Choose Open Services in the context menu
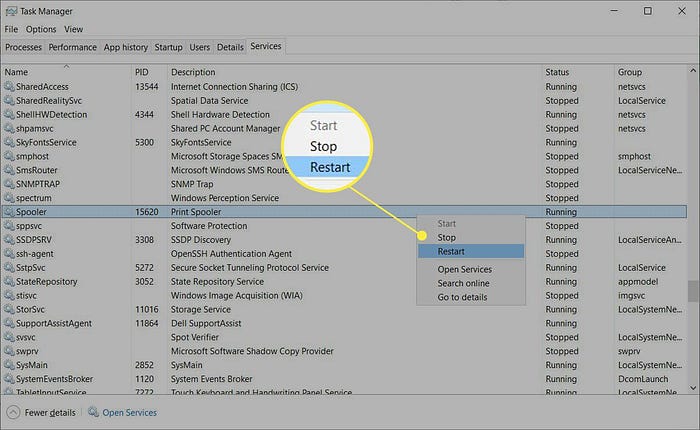Image resolution: width=700 pixels, height=430 pixels. [471, 269]
